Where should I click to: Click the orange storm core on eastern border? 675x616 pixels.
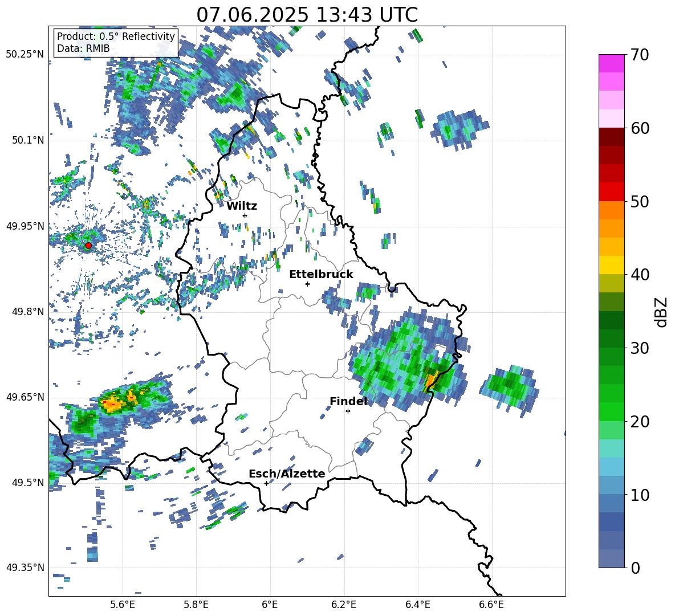[430, 381]
